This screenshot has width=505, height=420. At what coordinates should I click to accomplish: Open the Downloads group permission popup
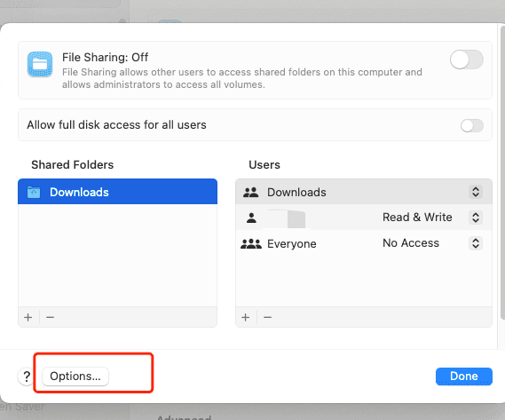pos(476,192)
